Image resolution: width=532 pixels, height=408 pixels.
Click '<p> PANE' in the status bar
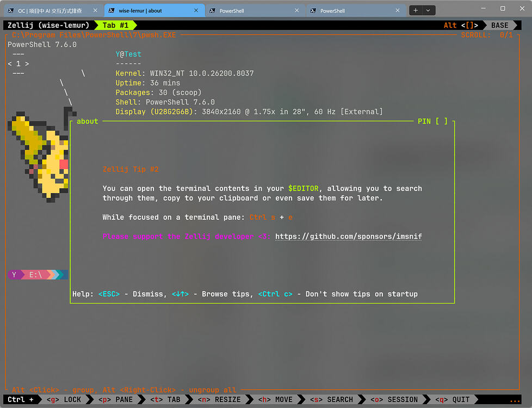(x=115, y=399)
